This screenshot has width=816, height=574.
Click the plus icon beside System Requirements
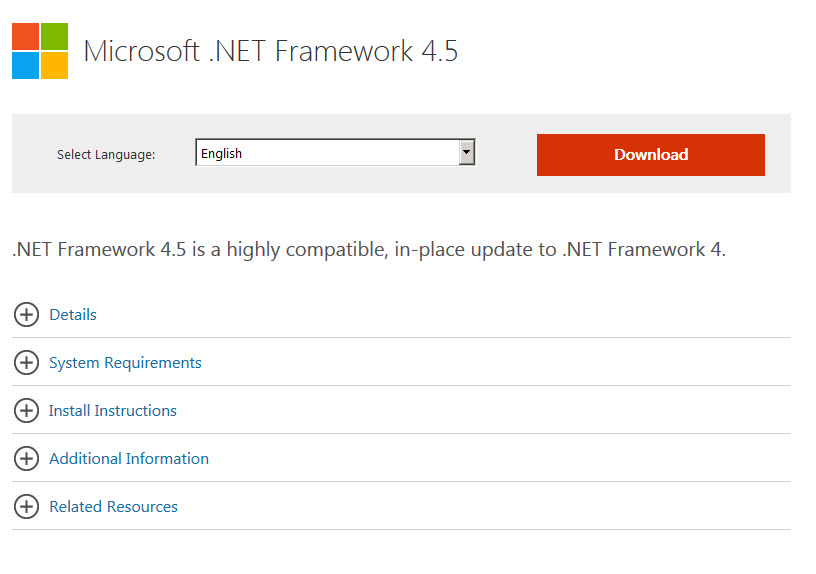(x=27, y=362)
